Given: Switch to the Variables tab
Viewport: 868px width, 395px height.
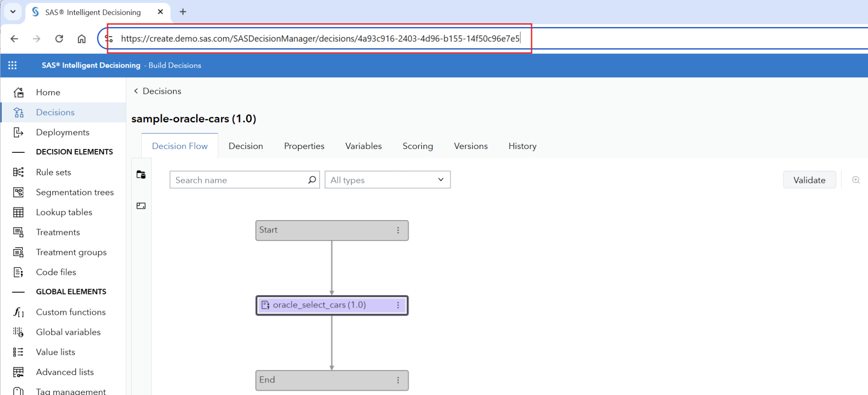Looking at the screenshot, I should (x=363, y=146).
